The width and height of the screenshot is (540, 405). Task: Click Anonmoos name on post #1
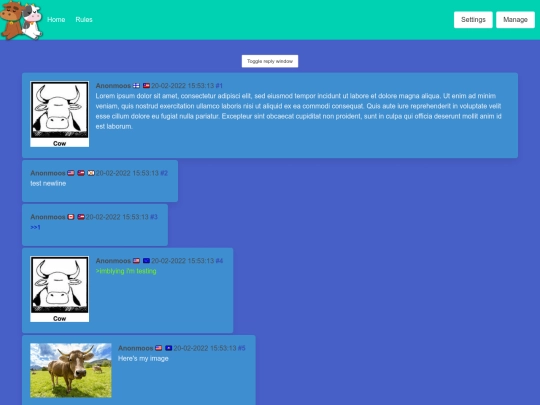(113, 86)
